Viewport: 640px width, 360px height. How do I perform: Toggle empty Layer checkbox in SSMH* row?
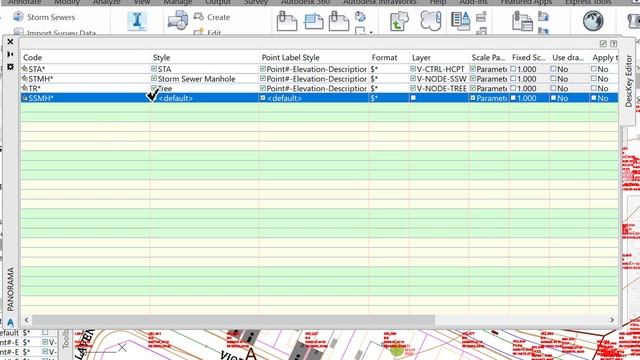point(413,98)
